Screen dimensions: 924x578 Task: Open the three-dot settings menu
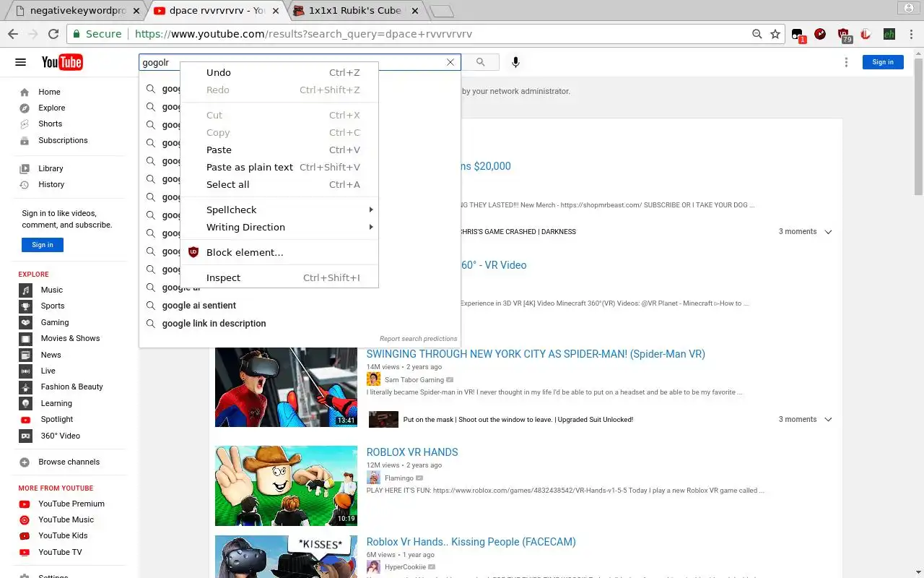(x=846, y=62)
